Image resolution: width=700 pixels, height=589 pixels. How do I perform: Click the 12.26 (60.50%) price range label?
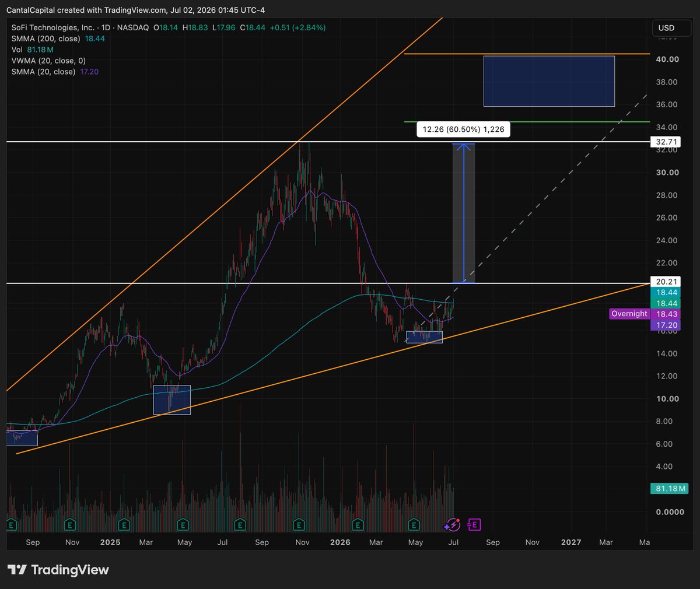click(x=464, y=129)
